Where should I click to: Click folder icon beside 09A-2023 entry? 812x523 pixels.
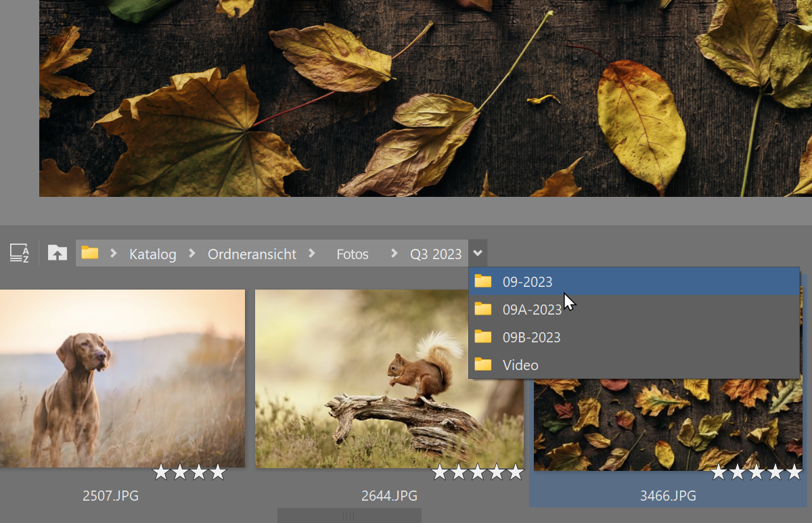[483, 309]
